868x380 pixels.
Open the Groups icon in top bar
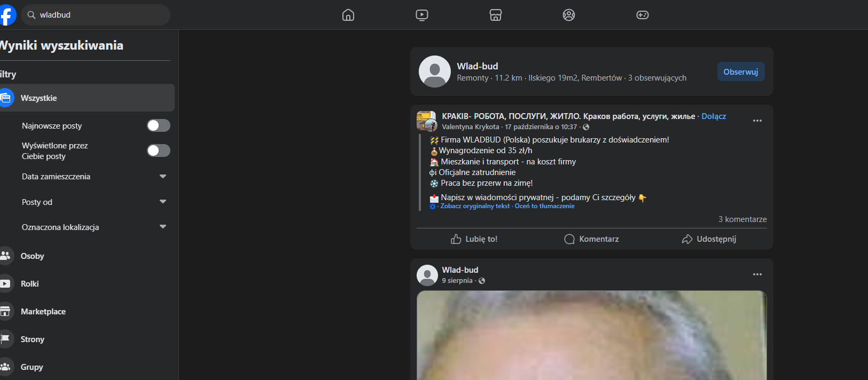pos(569,15)
